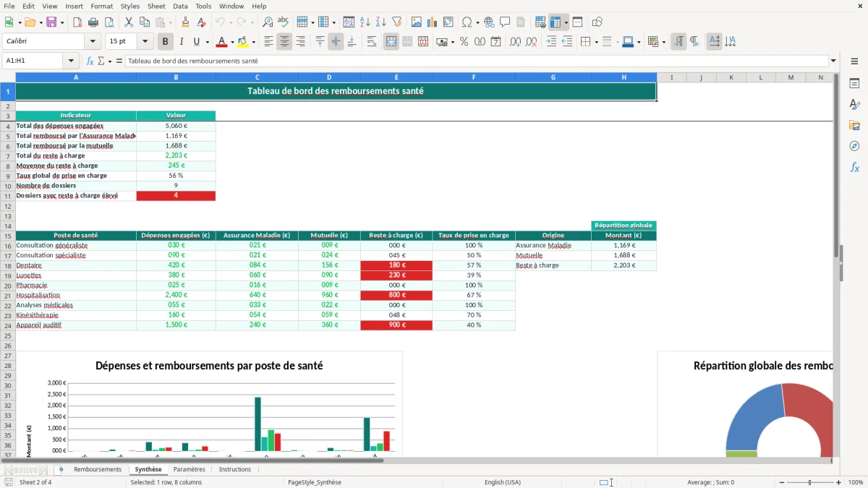Viewport: 868px width, 488px height.
Task: Click into the formula input line
Action: [476, 61]
